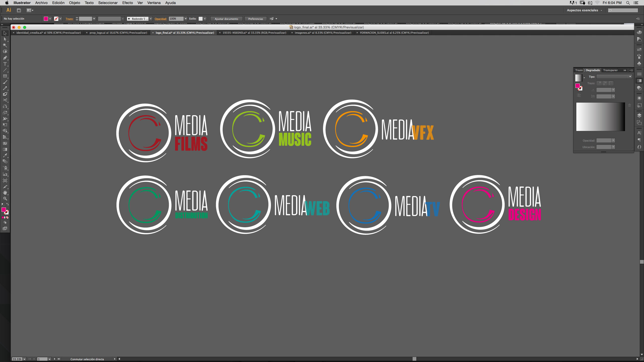Open the Layers panel icon
The height and width of the screenshot is (362, 644).
[x=639, y=115]
